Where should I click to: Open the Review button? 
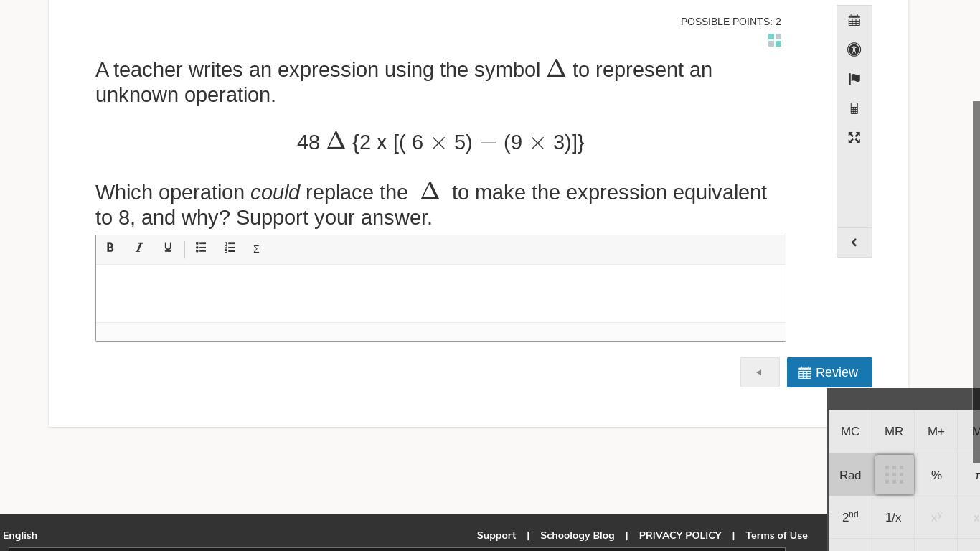coord(829,372)
